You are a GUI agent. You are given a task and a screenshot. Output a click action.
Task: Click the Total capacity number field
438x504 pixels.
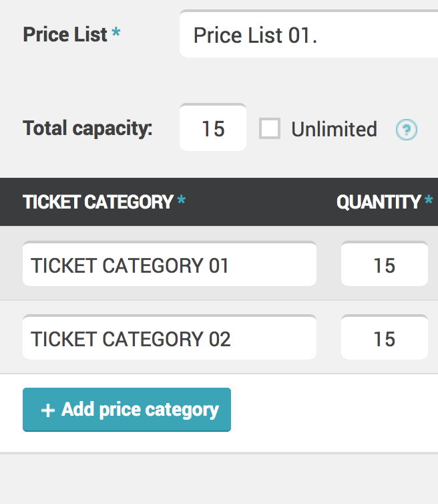pos(213,127)
